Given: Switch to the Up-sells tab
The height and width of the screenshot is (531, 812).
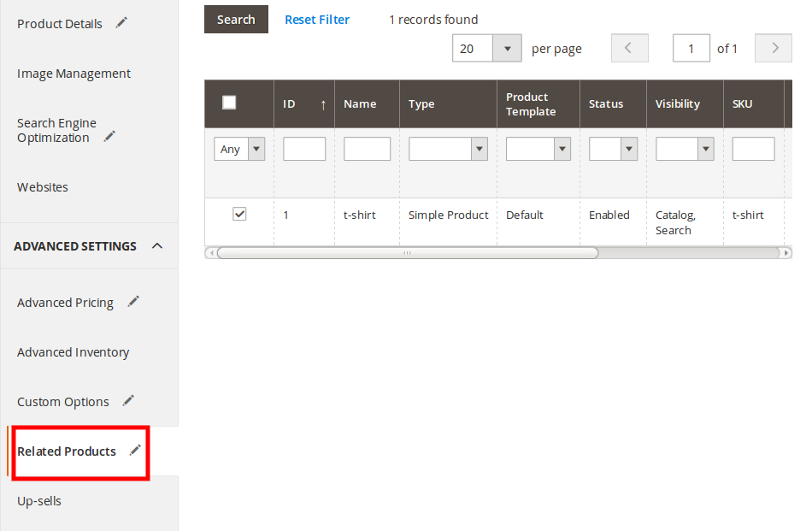Looking at the screenshot, I should tap(39, 501).
